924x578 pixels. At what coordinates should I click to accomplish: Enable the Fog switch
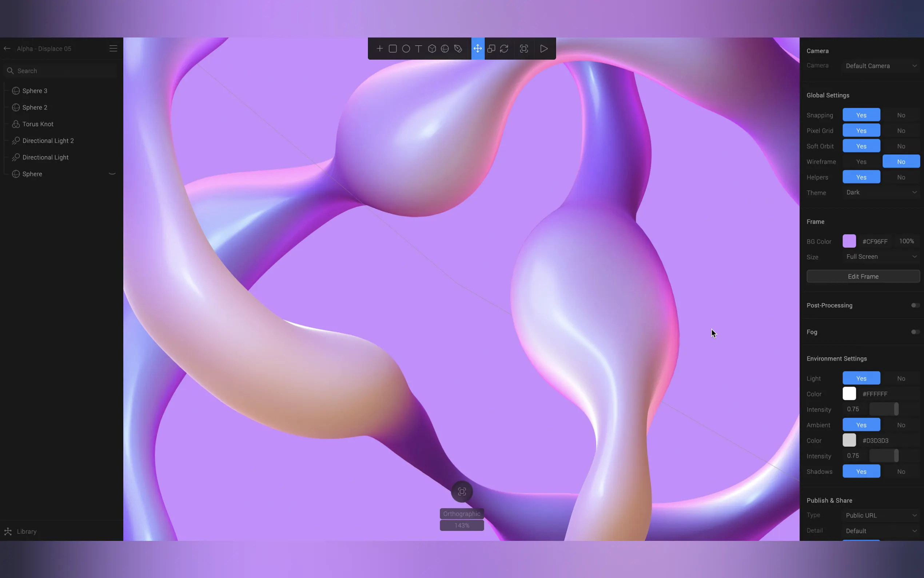tap(915, 332)
